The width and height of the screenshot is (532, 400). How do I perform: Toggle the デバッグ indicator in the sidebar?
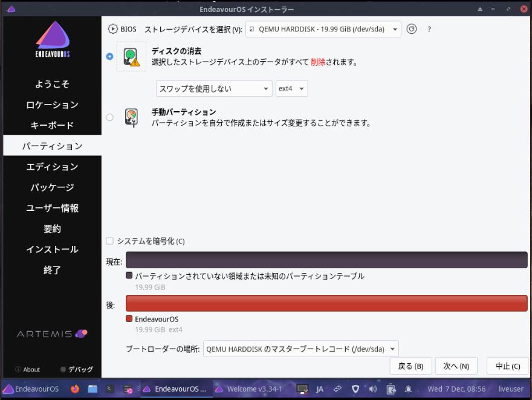click(77, 369)
